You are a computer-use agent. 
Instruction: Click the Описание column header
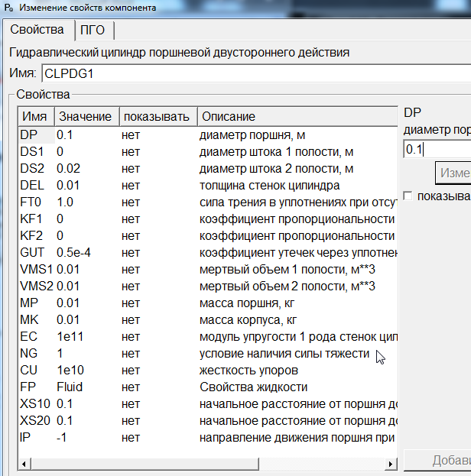[x=297, y=116]
